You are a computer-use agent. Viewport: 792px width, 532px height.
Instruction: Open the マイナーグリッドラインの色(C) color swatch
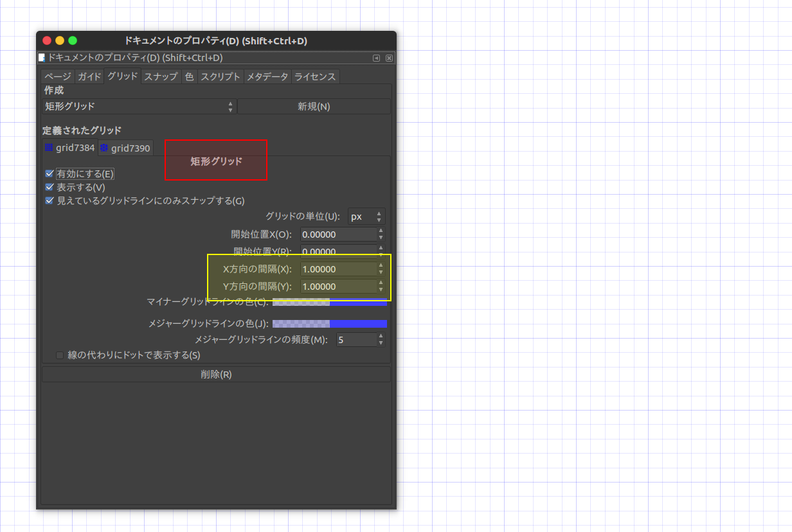point(330,302)
